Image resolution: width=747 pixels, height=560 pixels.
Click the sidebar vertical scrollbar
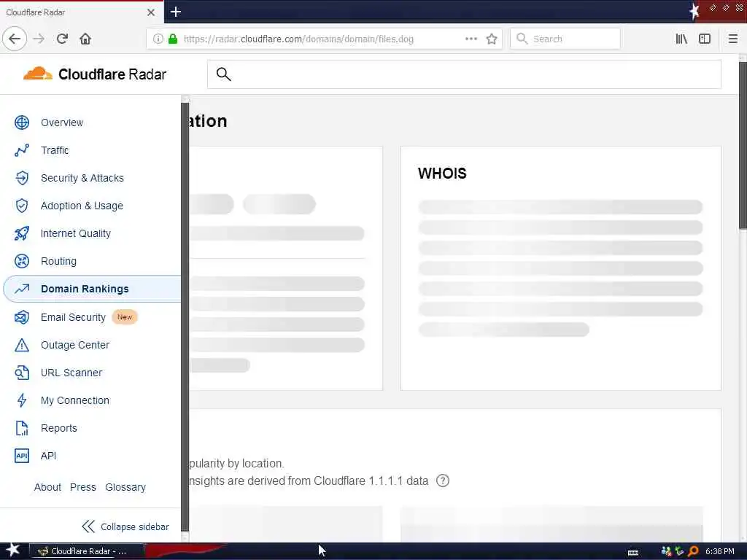pos(185,317)
